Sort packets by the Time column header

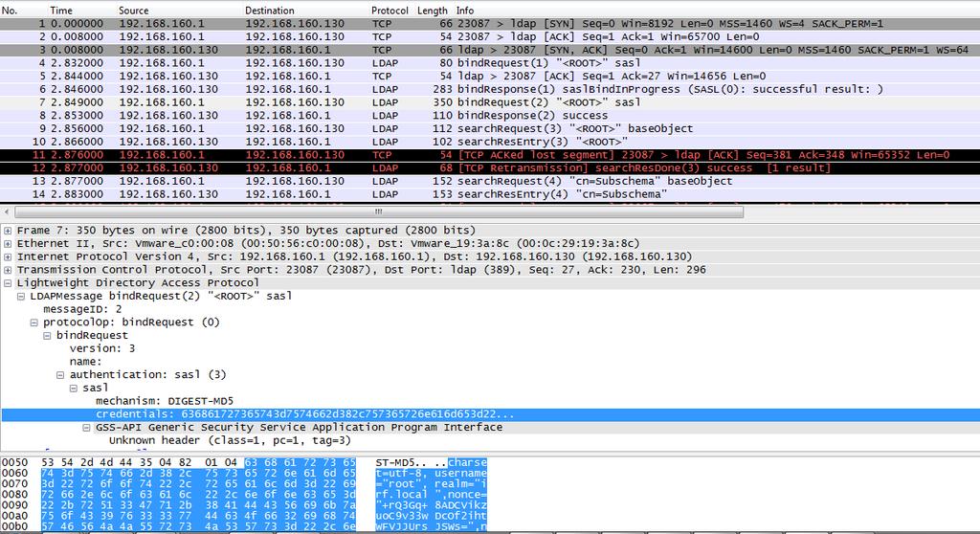tap(61, 10)
